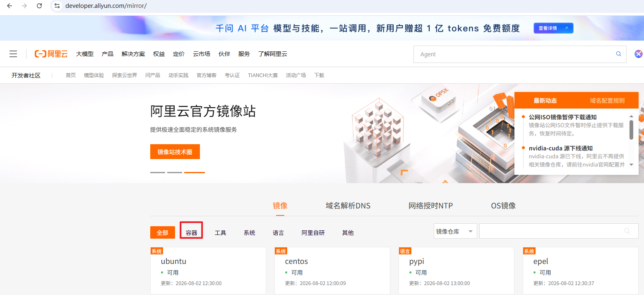Select the first gray carousel indicator
Image resolution: width=644 pixels, height=295 pixels.
pos(158,172)
